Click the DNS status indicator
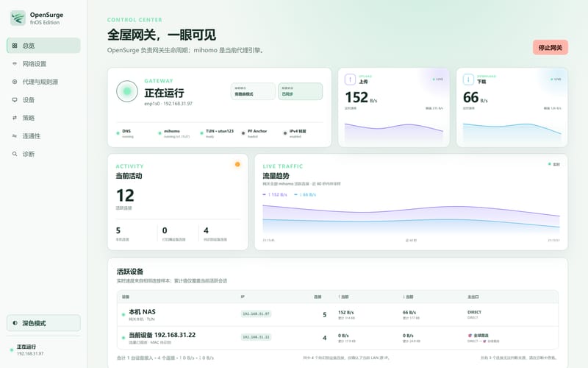This screenshot has width=588, height=368. [125, 133]
